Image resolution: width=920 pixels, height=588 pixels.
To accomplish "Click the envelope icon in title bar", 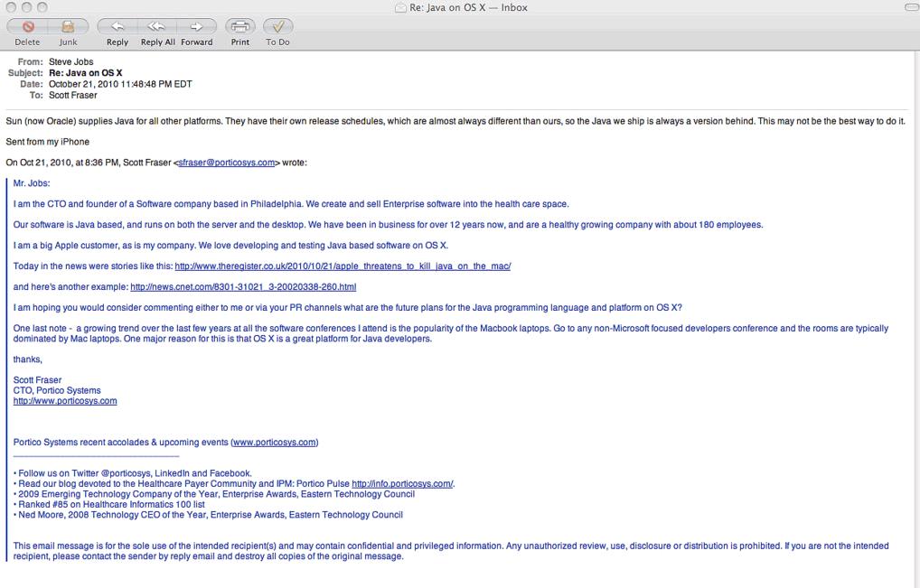I will pos(400,7).
